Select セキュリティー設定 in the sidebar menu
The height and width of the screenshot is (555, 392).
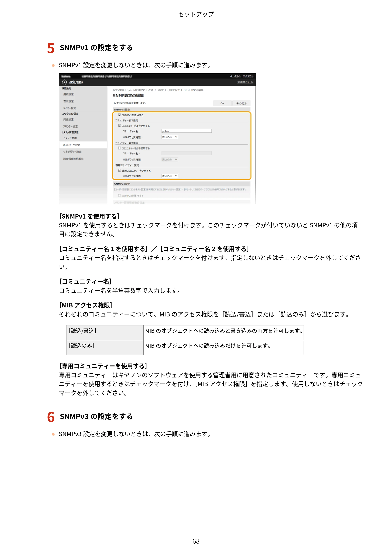(72, 152)
